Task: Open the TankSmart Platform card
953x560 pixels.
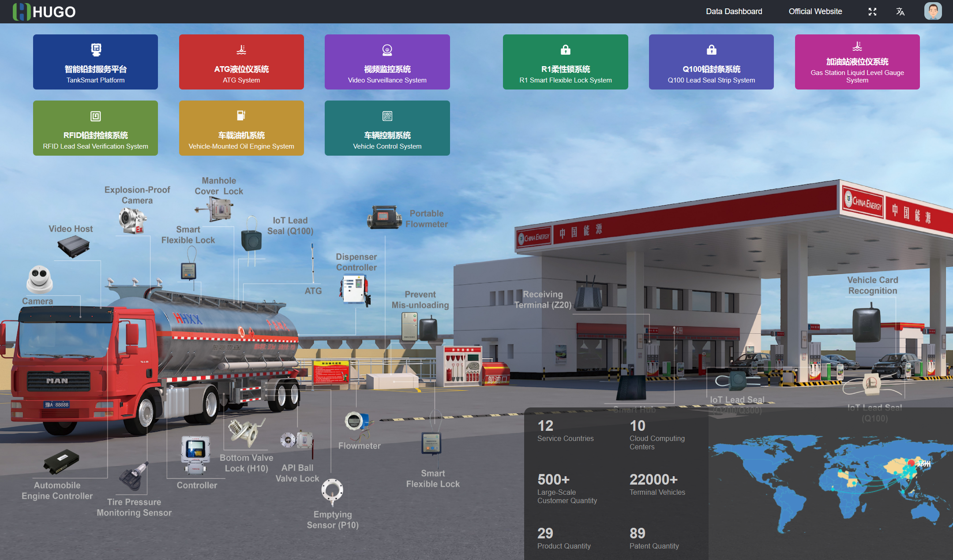Action: pyautogui.click(x=95, y=62)
